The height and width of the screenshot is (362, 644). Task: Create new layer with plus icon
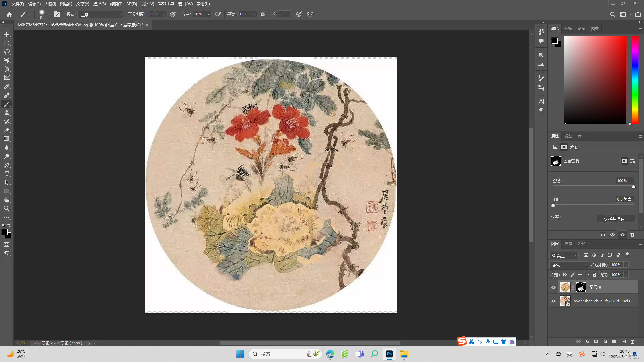tap(624, 342)
